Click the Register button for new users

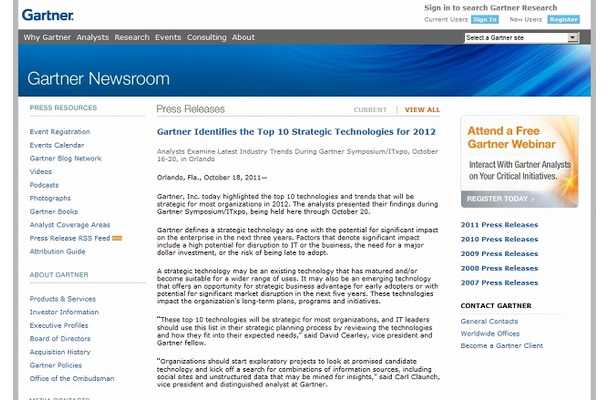point(563,19)
